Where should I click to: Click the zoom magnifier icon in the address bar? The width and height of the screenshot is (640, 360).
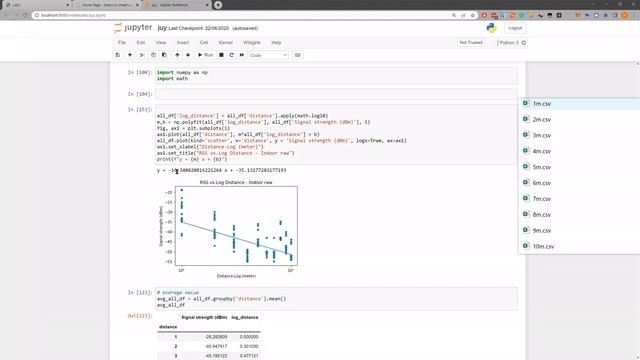point(454,15)
